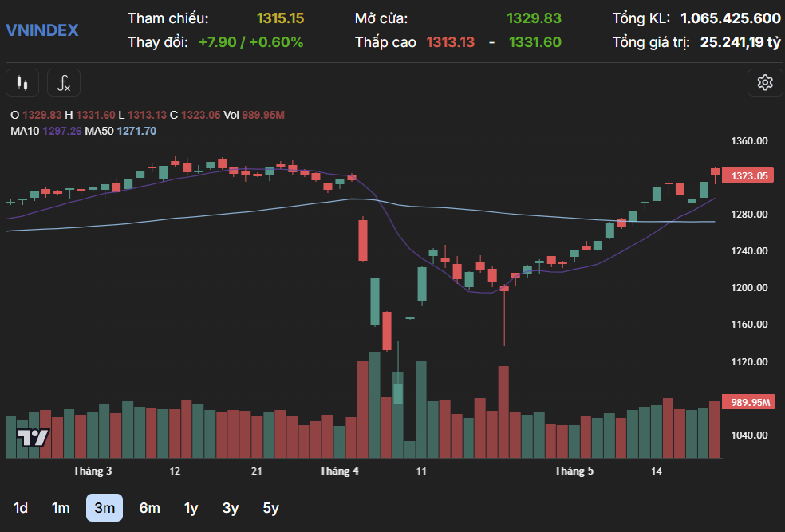Image resolution: width=785 pixels, height=532 pixels.
Task: Click the VNINDEX ticker title
Action: [x=42, y=30]
